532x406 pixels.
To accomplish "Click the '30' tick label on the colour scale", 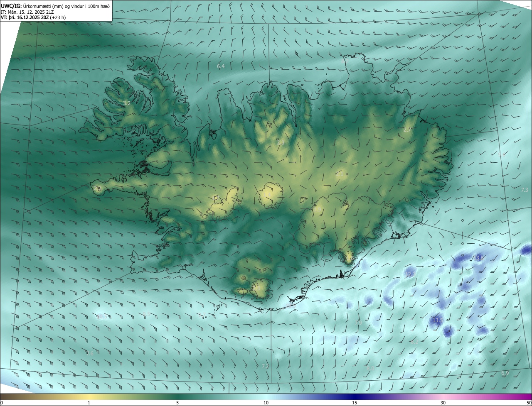I will 443,403.
